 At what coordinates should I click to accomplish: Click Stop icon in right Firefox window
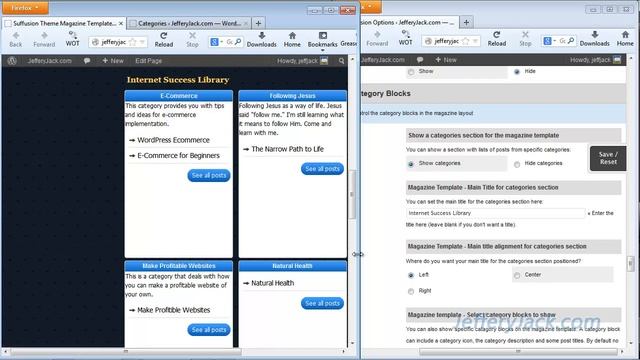pos(525,35)
